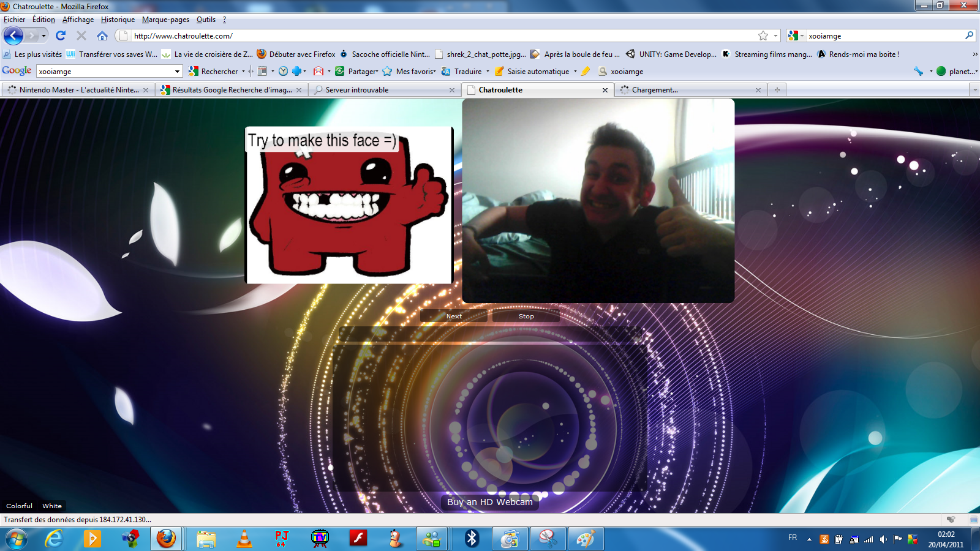Open the Affichage menu
Image resolution: width=980 pixels, height=551 pixels.
[x=78, y=20]
